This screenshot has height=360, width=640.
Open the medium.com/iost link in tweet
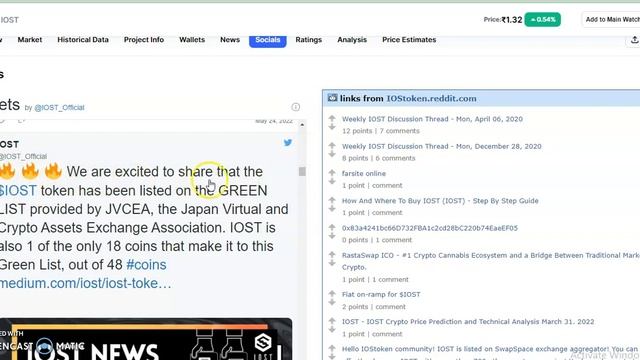click(x=85, y=283)
